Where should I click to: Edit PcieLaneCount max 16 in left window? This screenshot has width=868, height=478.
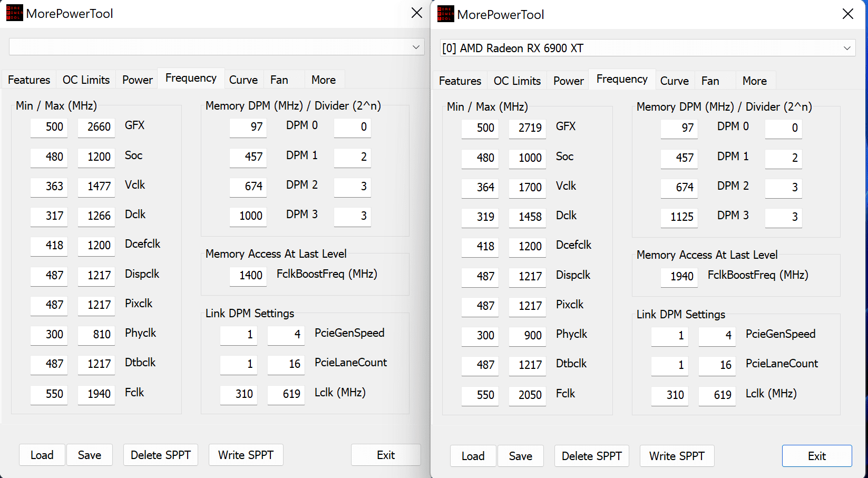click(286, 364)
